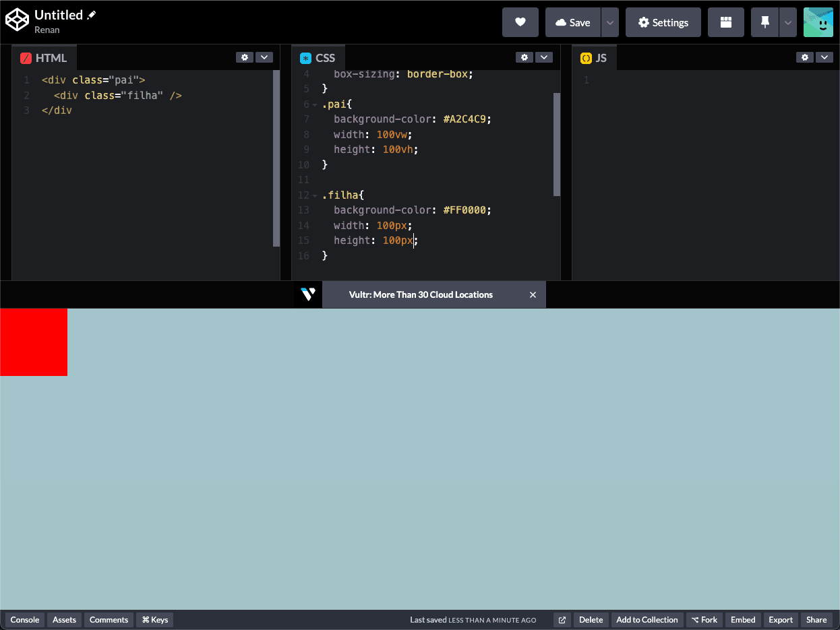Screen dimensions: 840x630
Task: Open the change view layout icon
Action: (x=725, y=22)
